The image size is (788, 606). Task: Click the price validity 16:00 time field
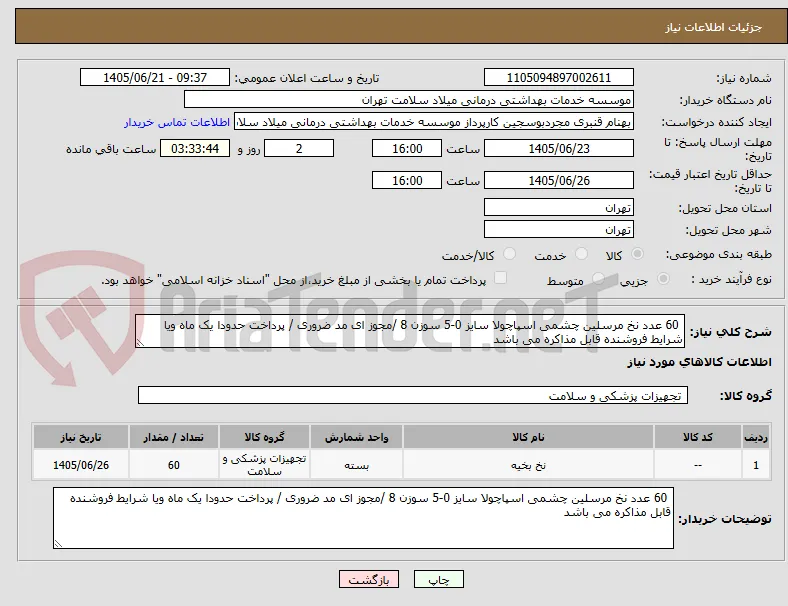tap(407, 180)
